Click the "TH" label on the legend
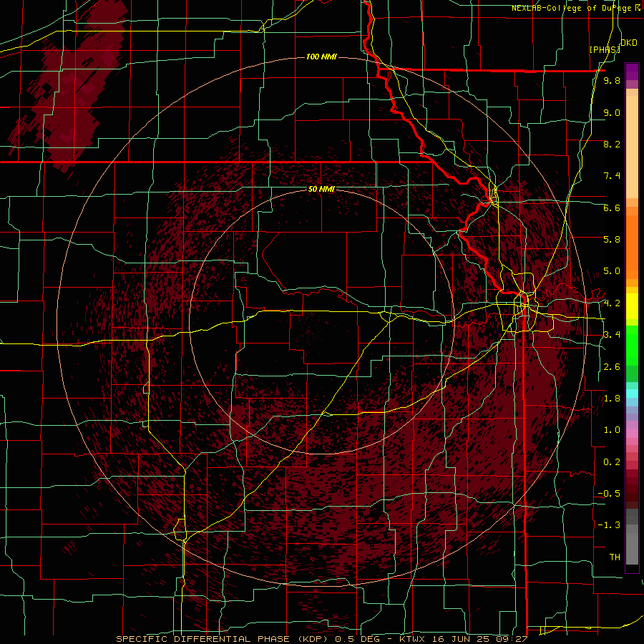644x644 pixels. (615, 557)
